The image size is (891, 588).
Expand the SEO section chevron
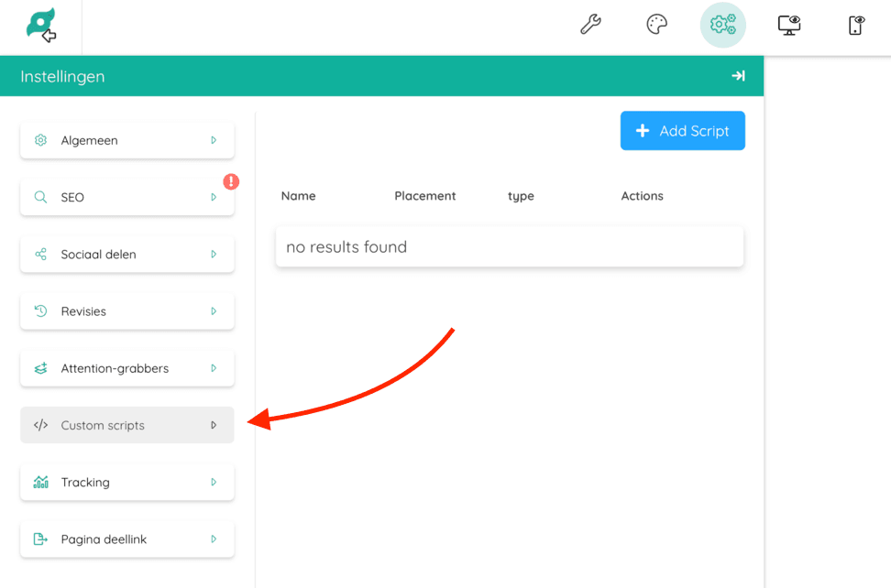(x=214, y=197)
